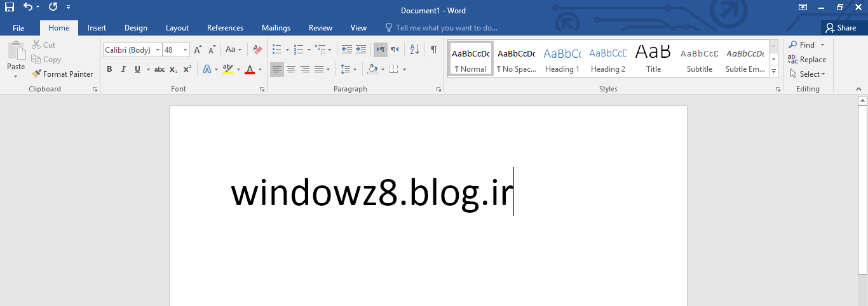Sort text with A-Z sort icon

click(414, 50)
